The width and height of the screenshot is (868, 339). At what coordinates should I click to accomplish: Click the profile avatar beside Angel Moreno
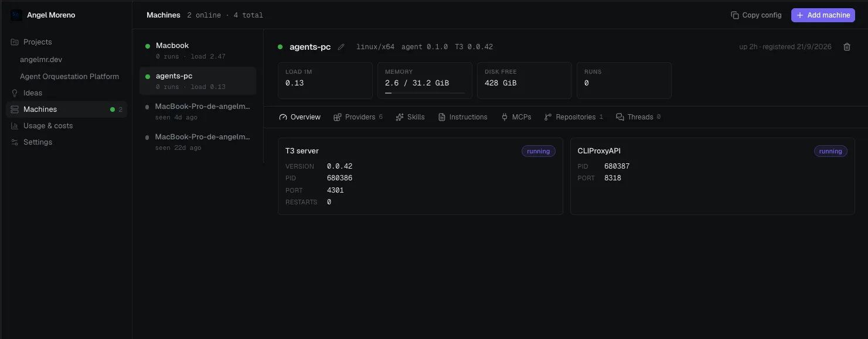point(16,15)
